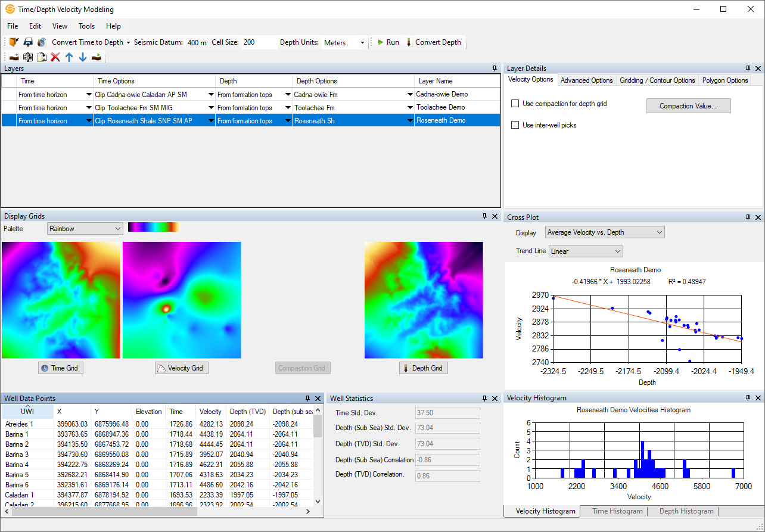Viewport: 765px width, 532px height.
Task: Click the save model icon
Action: pyautogui.click(x=28, y=42)
